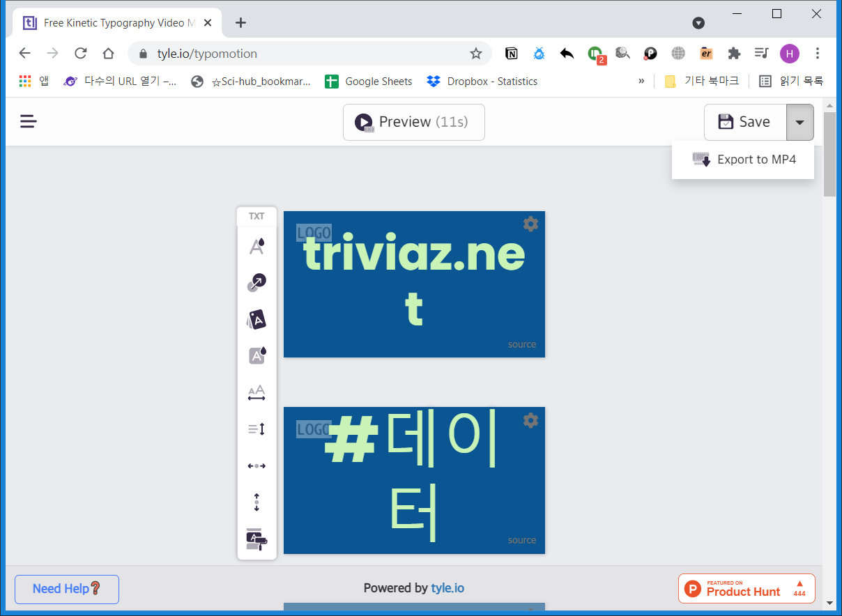Click the Save button
Screen dimensions: 842x616
click(745, 122)
